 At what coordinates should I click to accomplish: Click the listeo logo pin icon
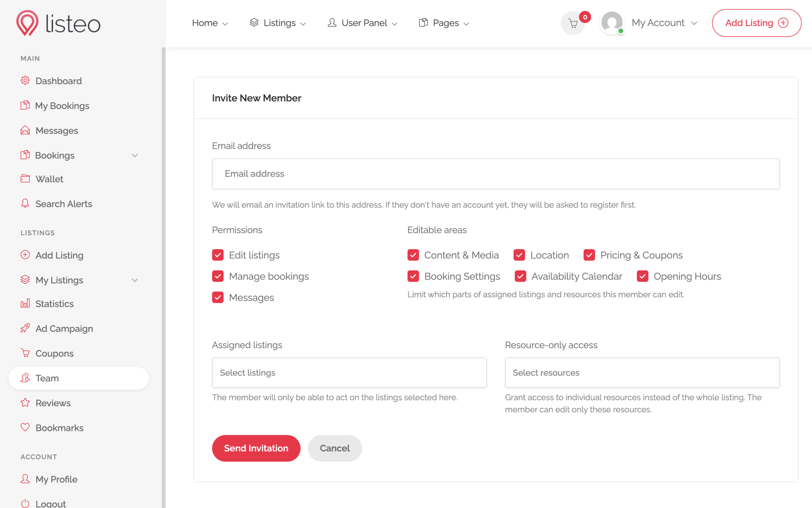tap(27, 23)
